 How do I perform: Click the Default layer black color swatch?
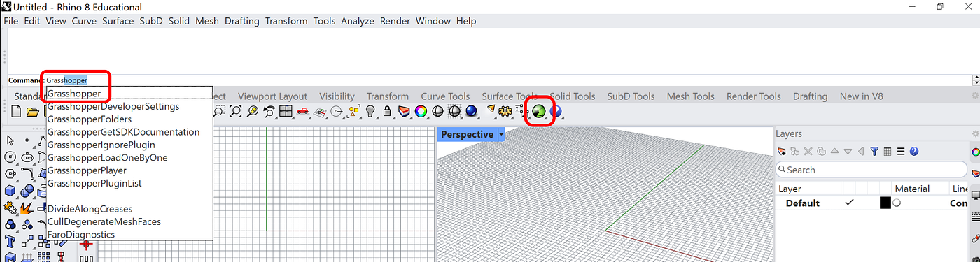click(885, 203)
